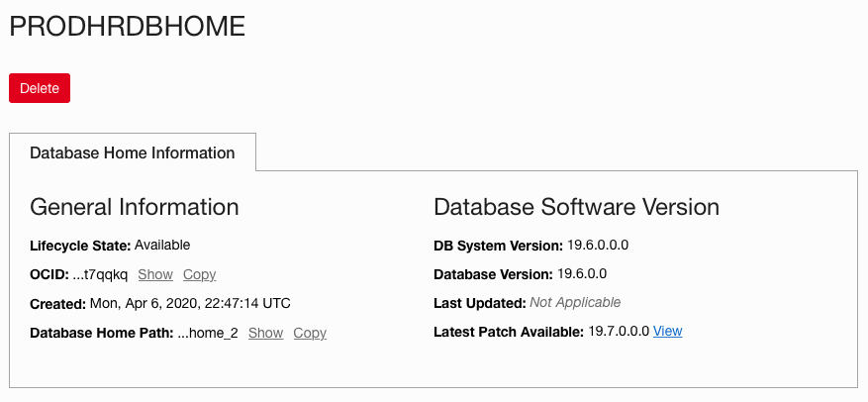Select the Database Home Information tab
868x402 pixels.
pyautogui.click(x=133, y=153)
